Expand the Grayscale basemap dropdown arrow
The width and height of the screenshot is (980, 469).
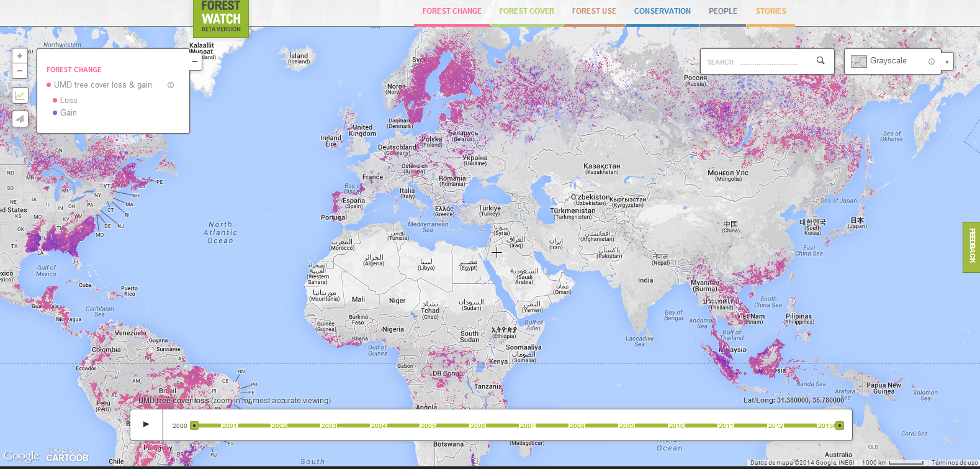pos(946,62)
